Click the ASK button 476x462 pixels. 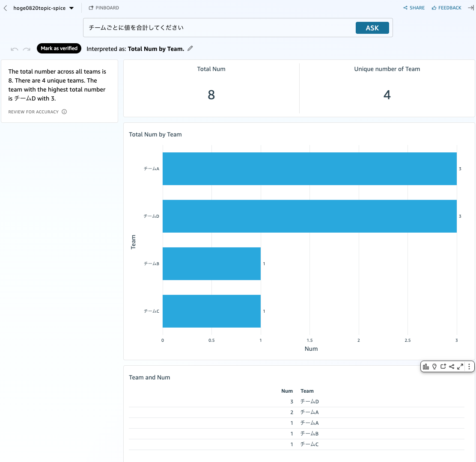372,28
